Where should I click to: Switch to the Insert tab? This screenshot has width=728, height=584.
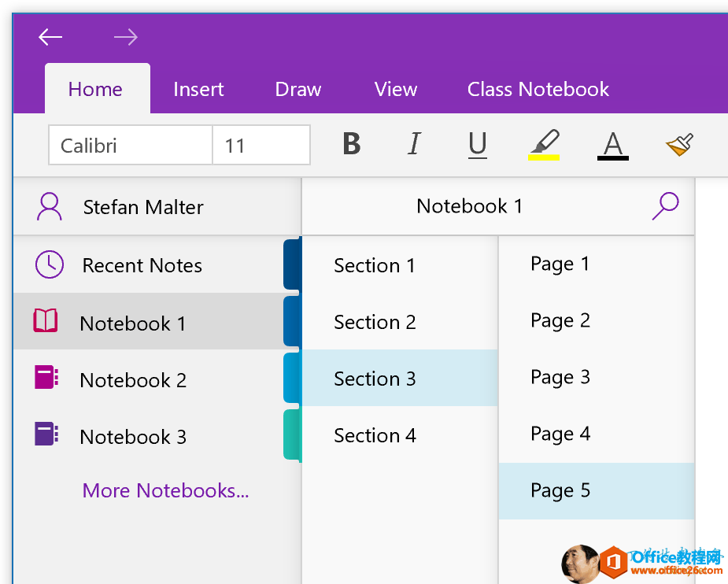[198, 89]
